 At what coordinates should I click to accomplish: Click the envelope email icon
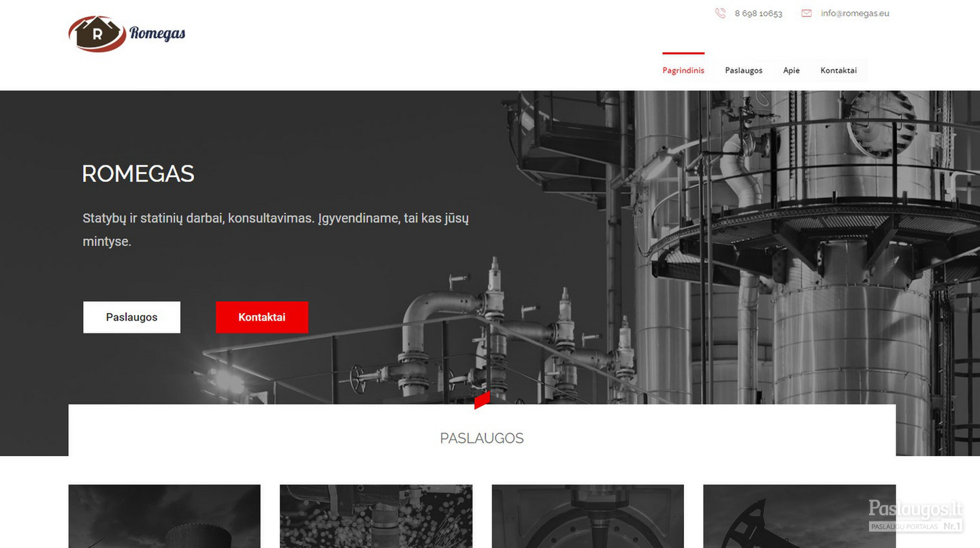click(806, 13)
